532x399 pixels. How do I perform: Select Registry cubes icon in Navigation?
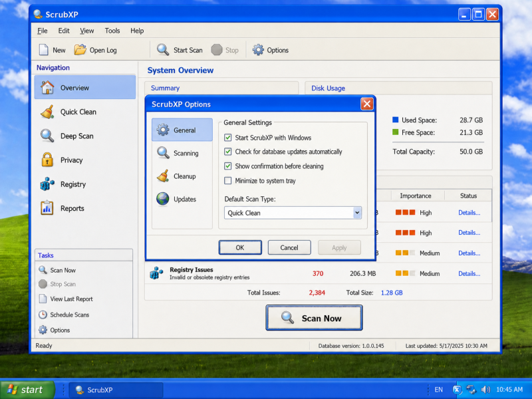(47, 184)
